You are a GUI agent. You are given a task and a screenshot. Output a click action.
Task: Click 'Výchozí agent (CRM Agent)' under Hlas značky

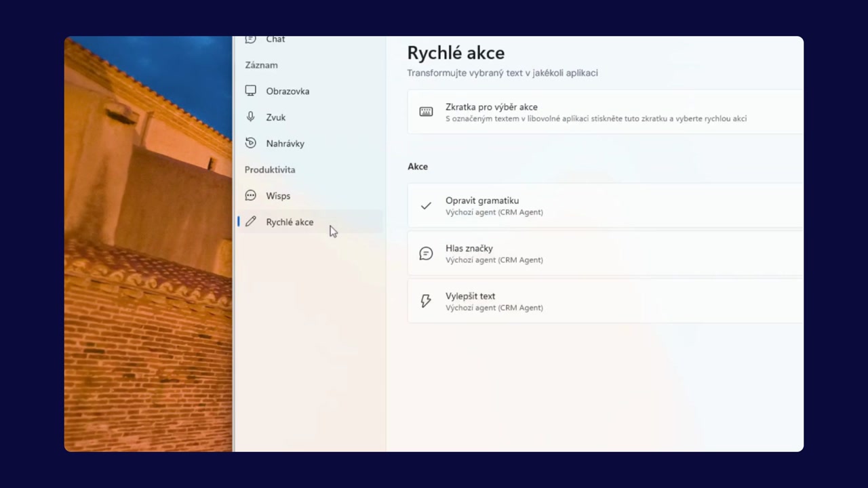494,260
